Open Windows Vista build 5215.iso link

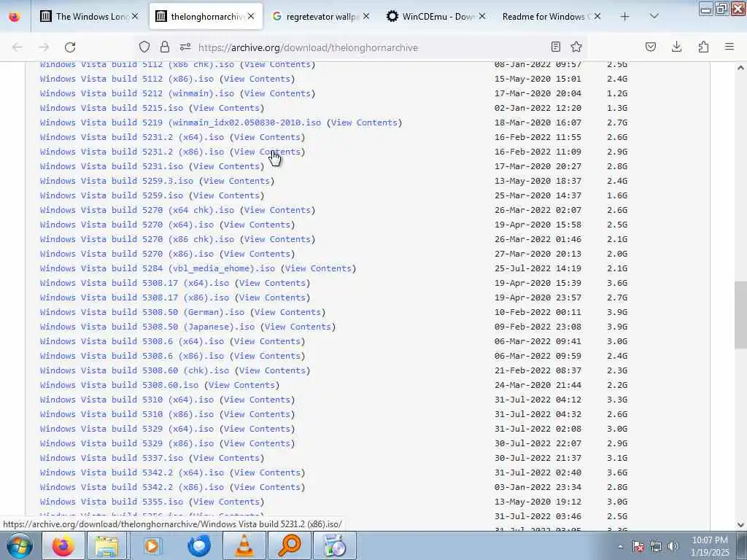[112, 108]
